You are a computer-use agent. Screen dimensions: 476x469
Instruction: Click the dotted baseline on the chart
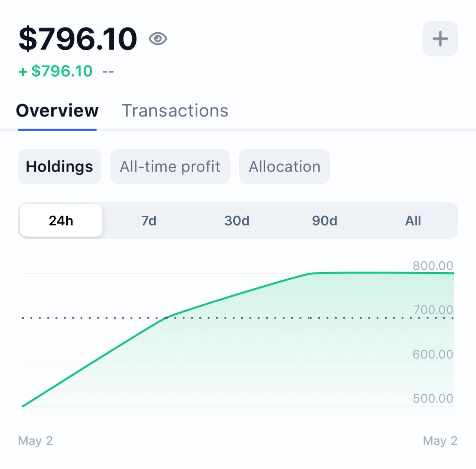click(93, 318)
